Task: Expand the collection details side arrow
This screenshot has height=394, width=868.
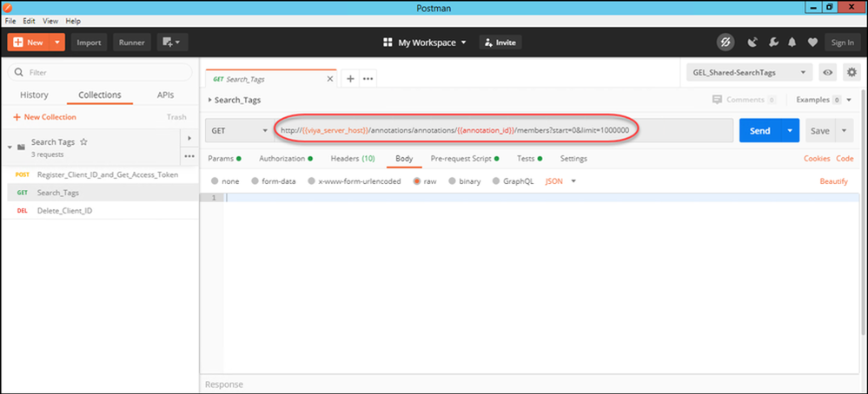Action: pyautogui.click(x=189, y=138)
